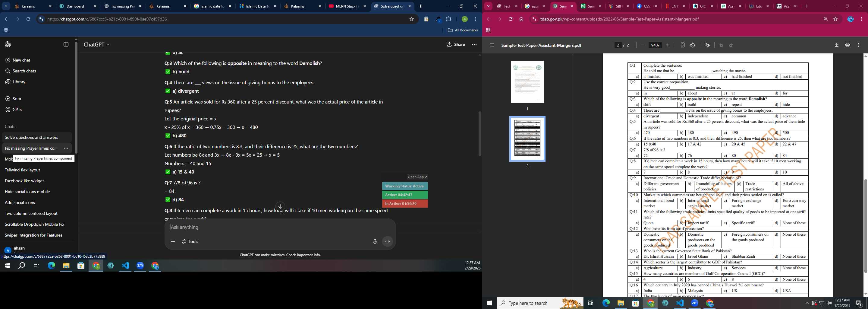Start voice mode with waveform icon

click(388, 241)
